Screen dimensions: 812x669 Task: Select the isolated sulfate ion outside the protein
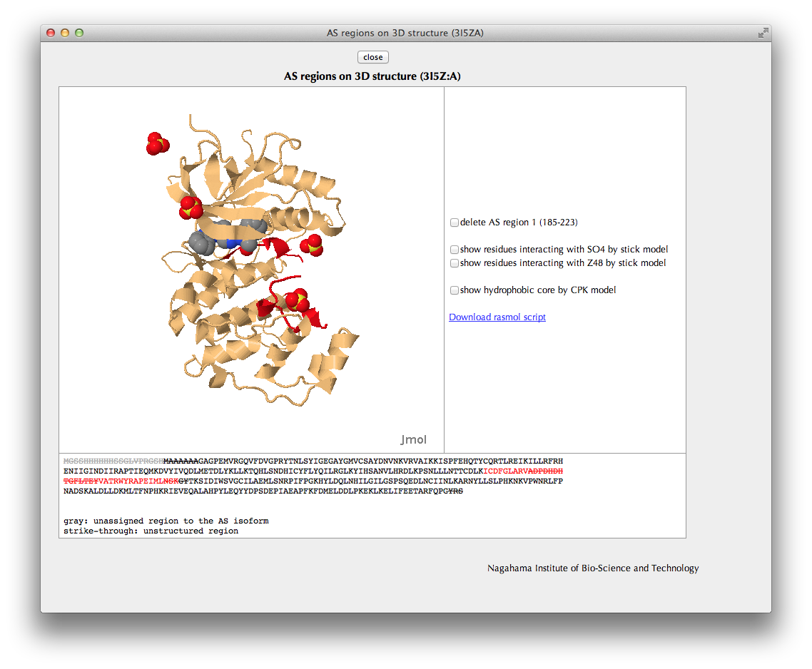point(157,143)
